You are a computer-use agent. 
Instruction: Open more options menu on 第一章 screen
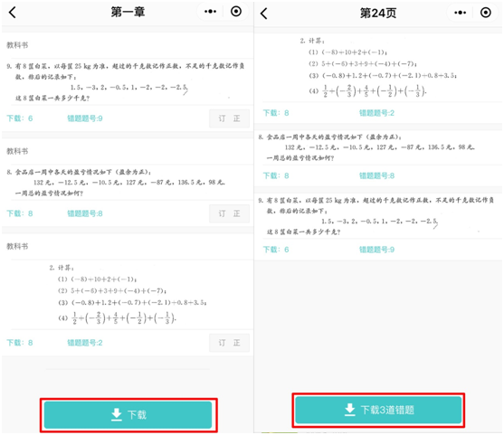[x=210, y=12]
